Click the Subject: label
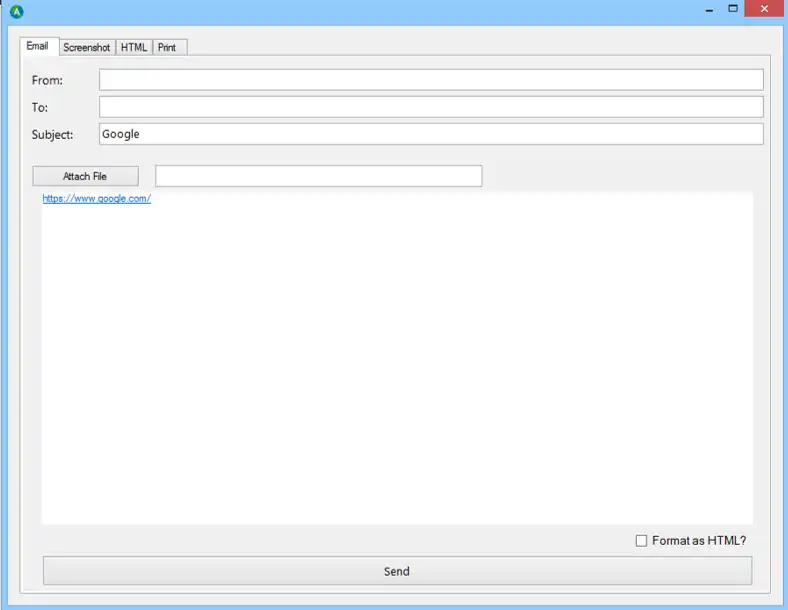 pos(52,135)
